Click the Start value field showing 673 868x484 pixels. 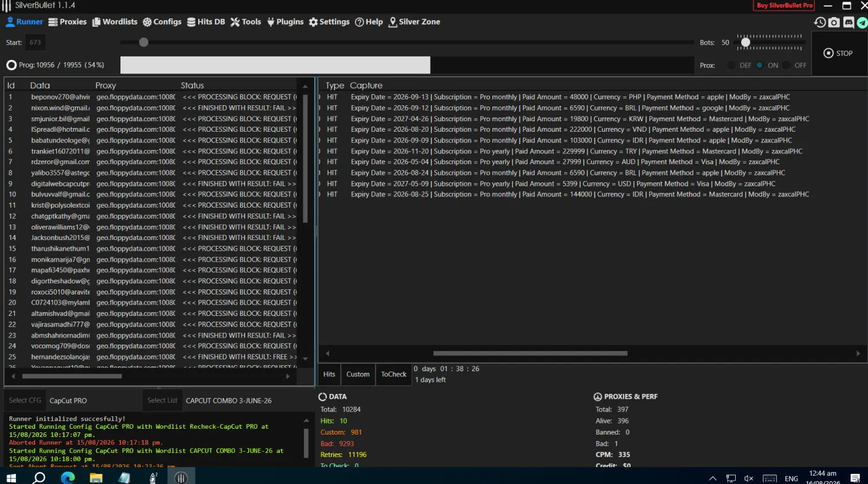[35, 42]
